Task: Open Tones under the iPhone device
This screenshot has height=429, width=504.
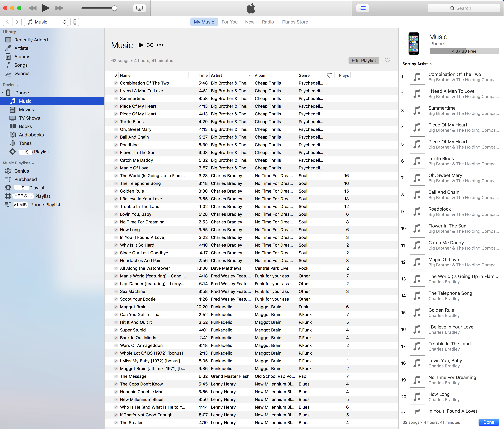Action: 25,143
